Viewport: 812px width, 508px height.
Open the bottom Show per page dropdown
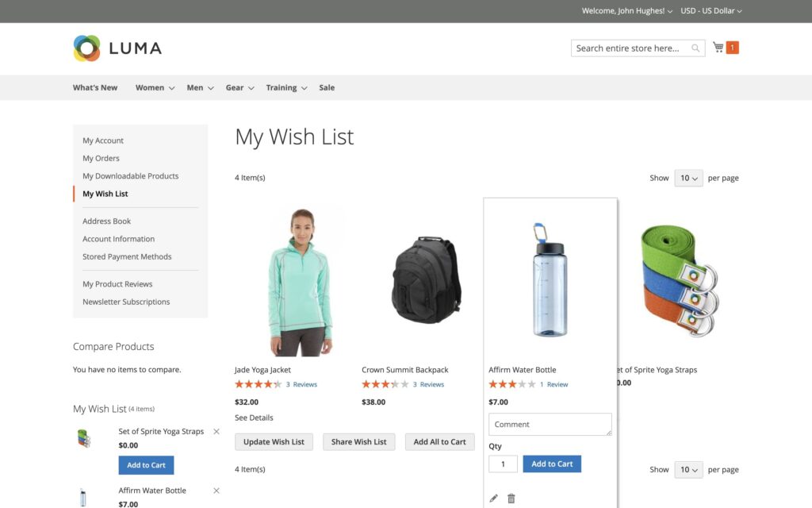click(688, 470)
